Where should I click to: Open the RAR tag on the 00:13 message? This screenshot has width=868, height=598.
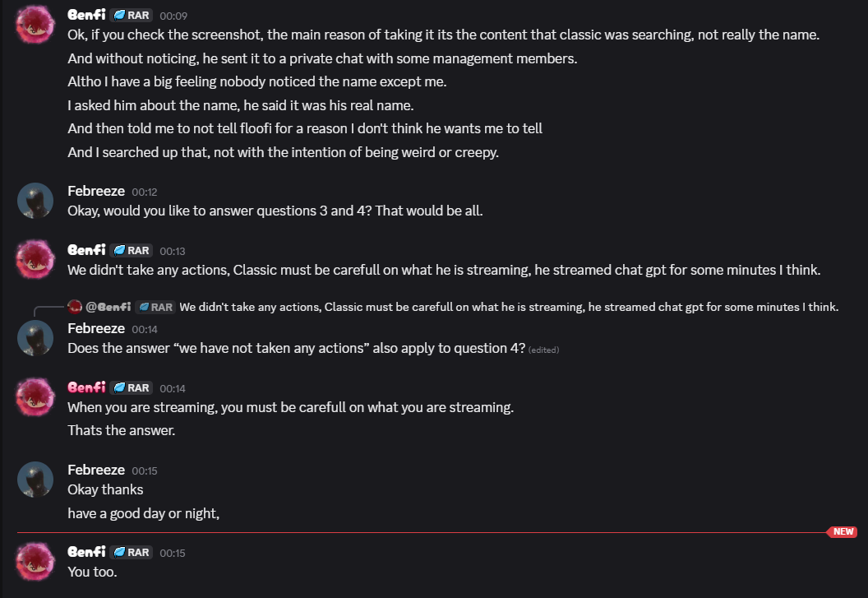click(132, 251)
